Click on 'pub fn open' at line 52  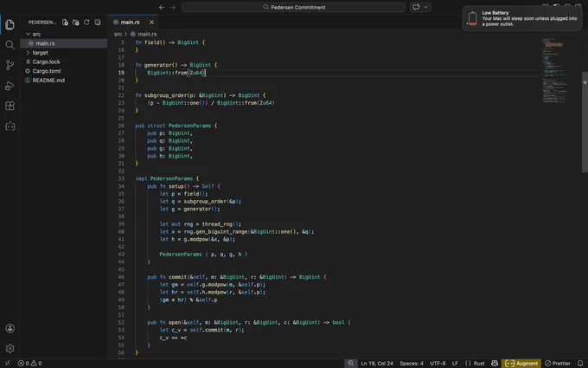(164, 323)
